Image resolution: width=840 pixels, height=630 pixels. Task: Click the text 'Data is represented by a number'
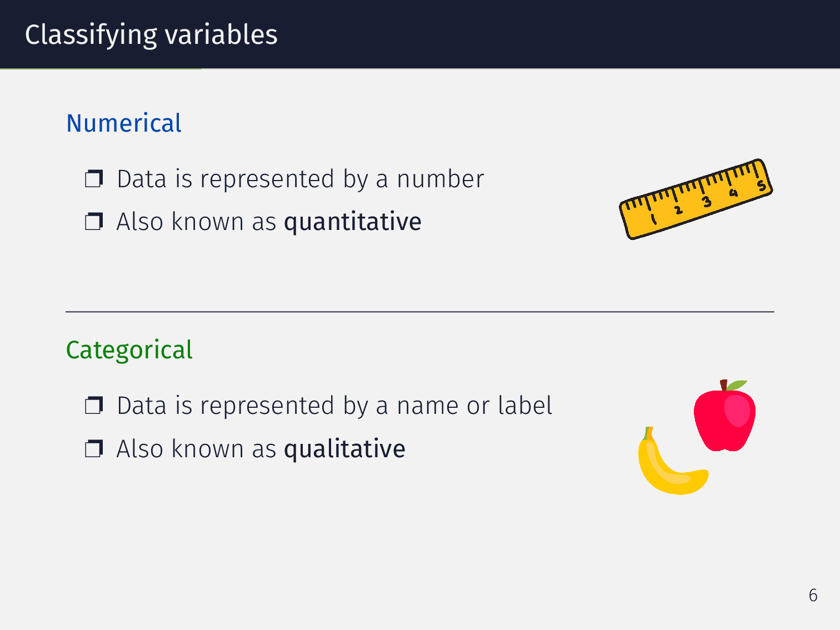[x=301, y=179]
